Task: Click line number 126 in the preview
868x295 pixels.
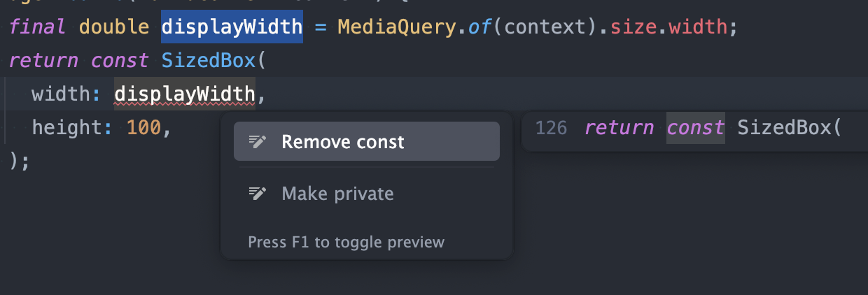Action: click(550, 128)
